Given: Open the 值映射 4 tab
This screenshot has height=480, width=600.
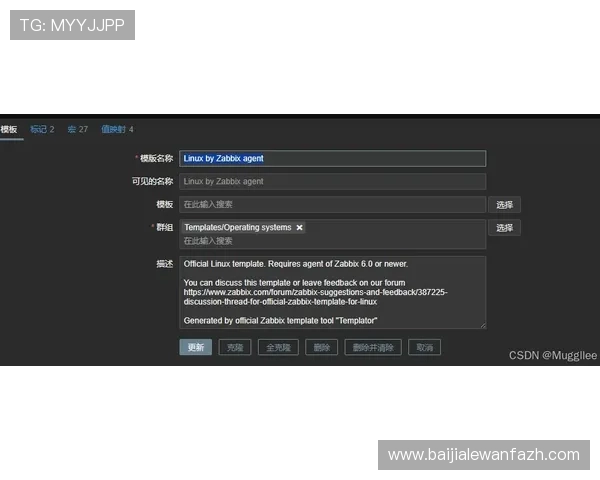Looking at the screenshot, I should pos(117,129).
